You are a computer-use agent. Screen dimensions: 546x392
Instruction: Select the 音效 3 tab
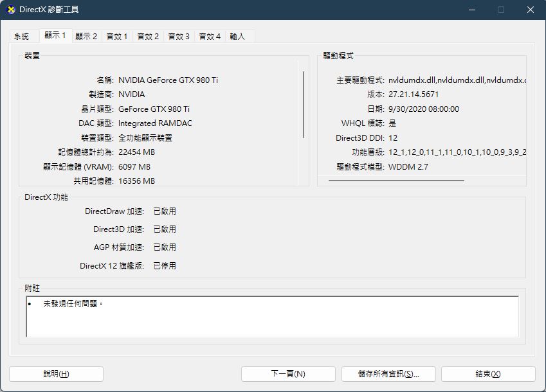click(179, 37)
